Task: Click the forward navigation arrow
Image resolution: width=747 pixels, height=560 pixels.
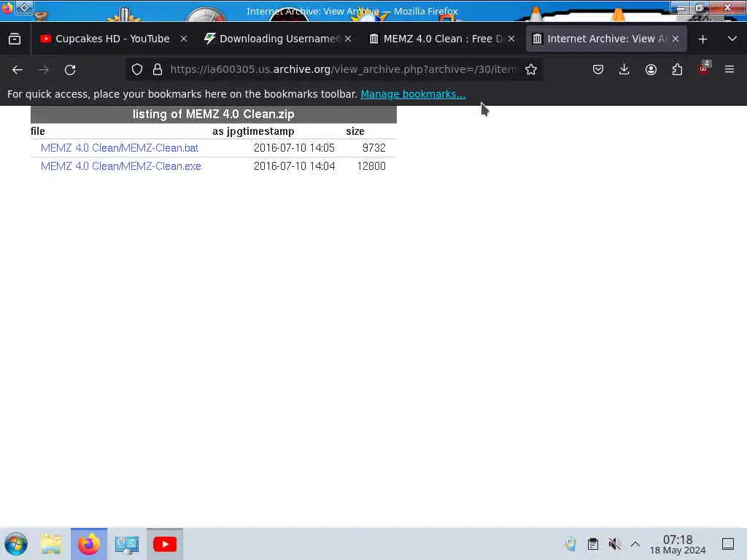Action: click(x=44, y=70)
